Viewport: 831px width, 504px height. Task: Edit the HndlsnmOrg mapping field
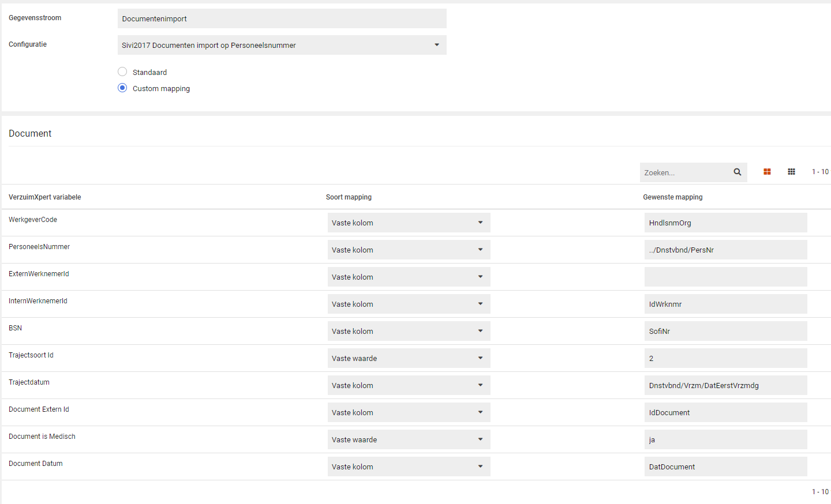(x=725, y=223)
